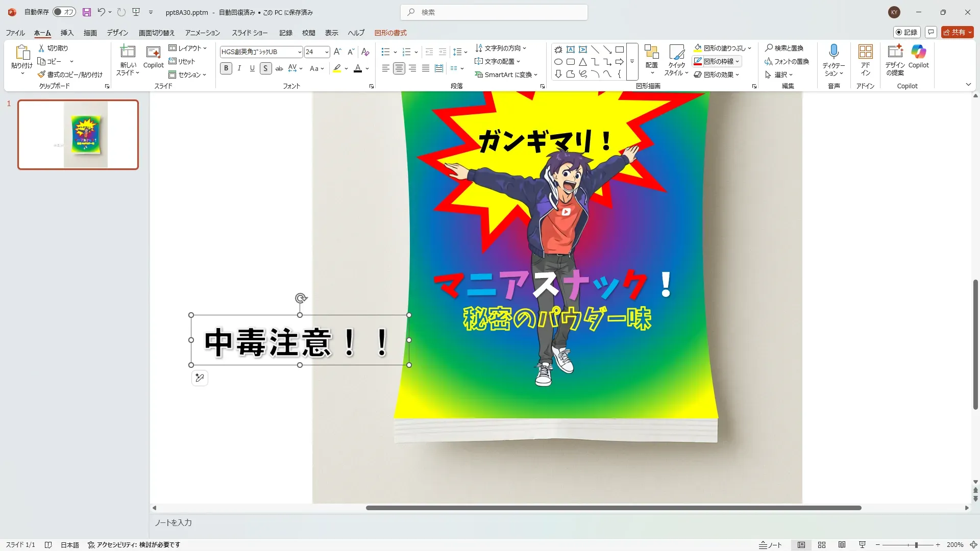Toggle the text Shadow button

(x=265, y=68)
